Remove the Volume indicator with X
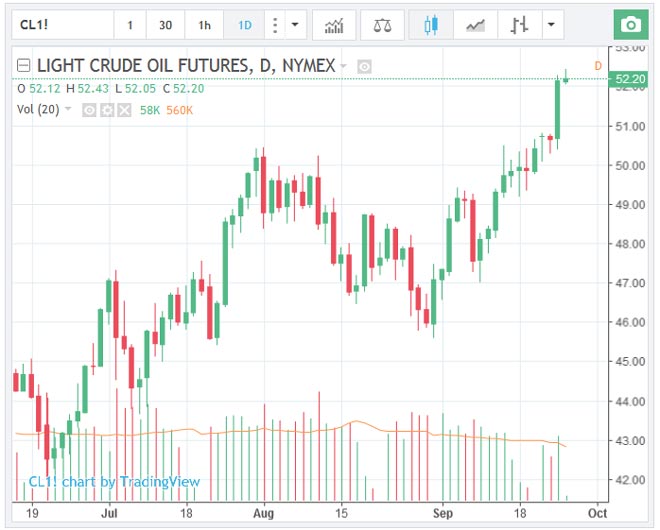 click(124, 109)
